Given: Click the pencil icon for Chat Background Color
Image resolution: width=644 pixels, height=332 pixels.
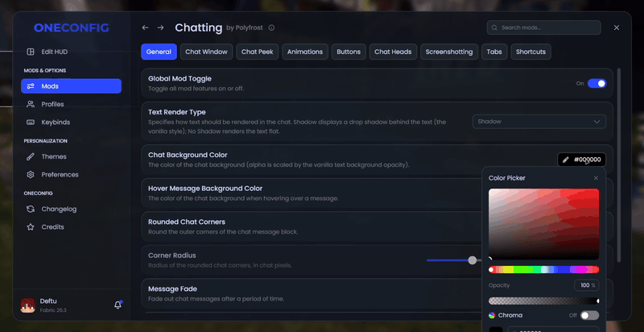Looking at the screenshot, I should coord(566,160).
